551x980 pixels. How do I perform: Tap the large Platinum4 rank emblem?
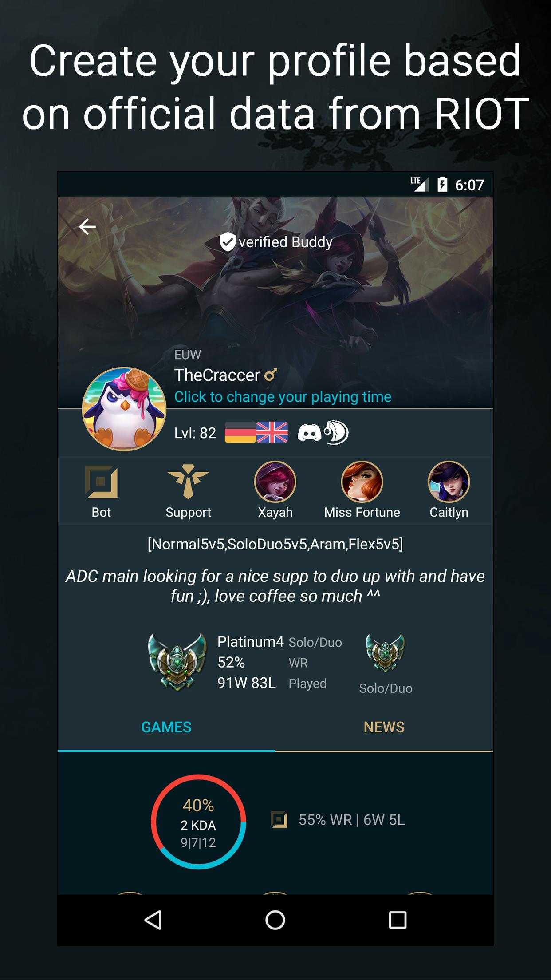click(177, 662)
